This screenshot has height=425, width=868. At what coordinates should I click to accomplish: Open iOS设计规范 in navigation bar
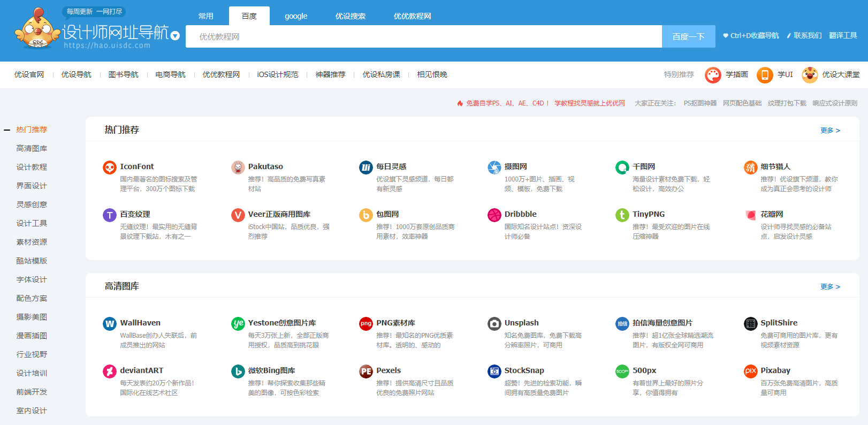(277, 74)
